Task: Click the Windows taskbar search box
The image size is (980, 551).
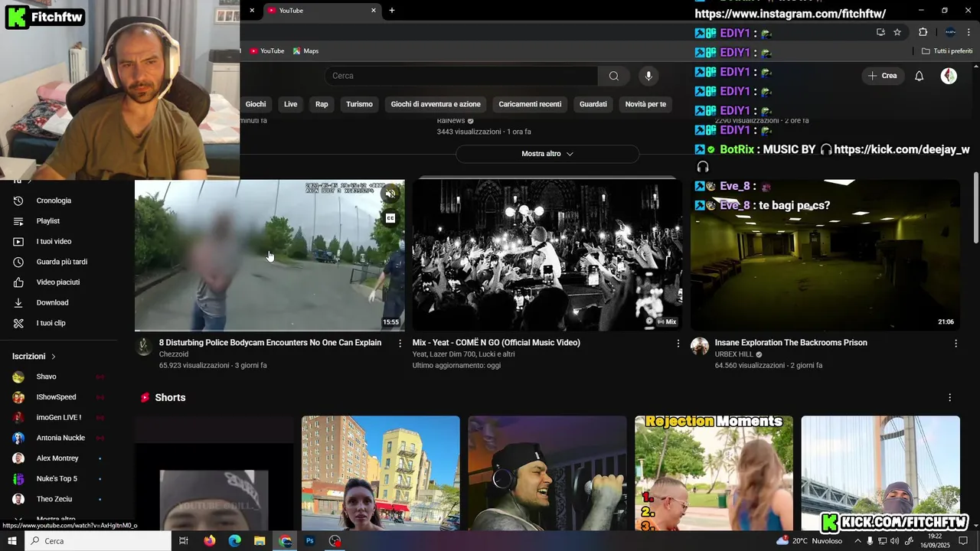Action: [x=98, y=541]
